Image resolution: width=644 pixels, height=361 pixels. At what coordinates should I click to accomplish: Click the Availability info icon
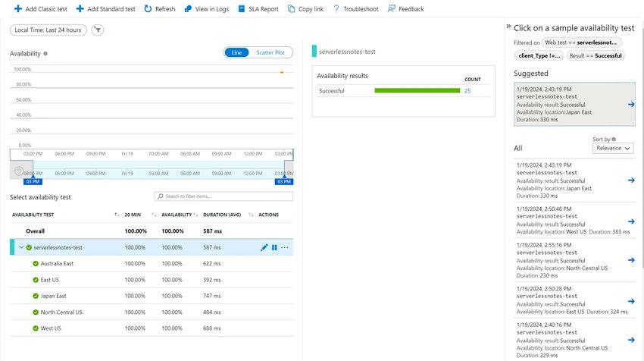45,53
